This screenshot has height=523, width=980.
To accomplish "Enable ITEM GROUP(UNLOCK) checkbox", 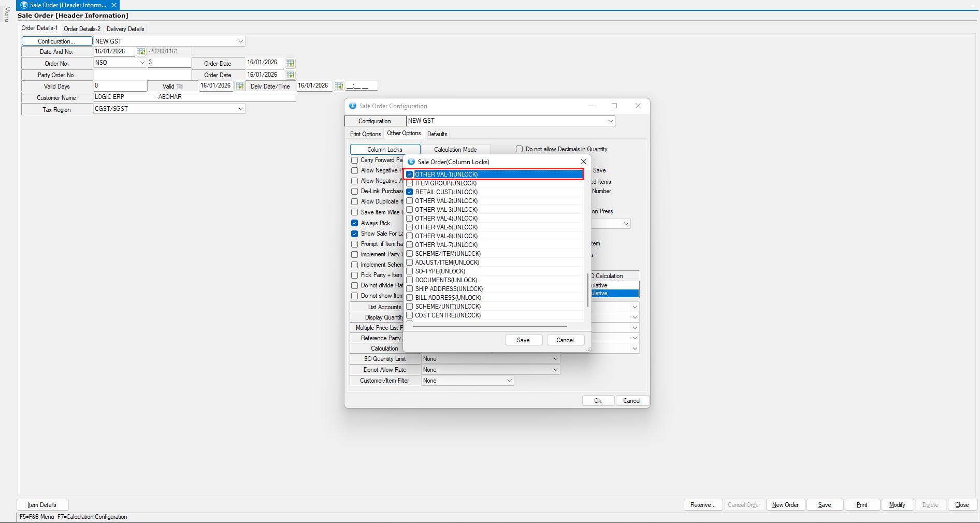I will (410, 183).
